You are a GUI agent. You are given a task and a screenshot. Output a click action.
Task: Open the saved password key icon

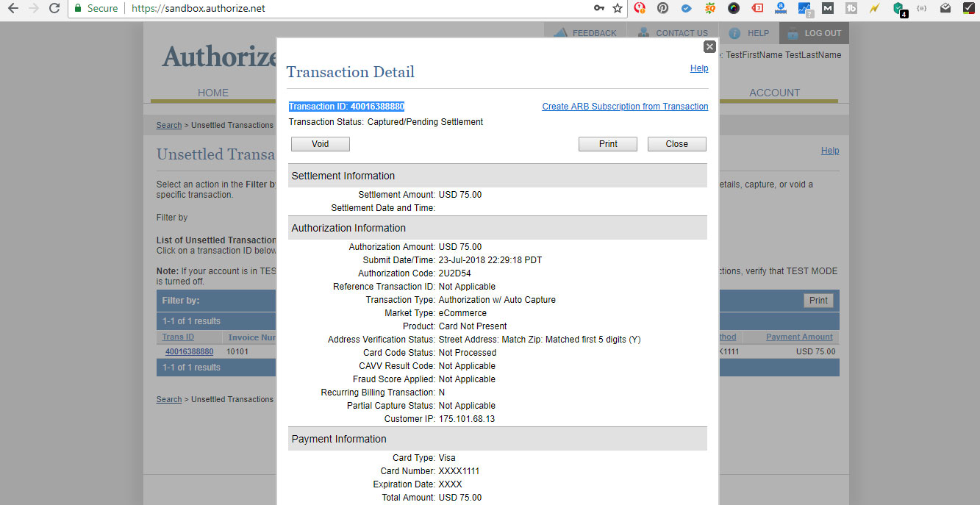599,9
